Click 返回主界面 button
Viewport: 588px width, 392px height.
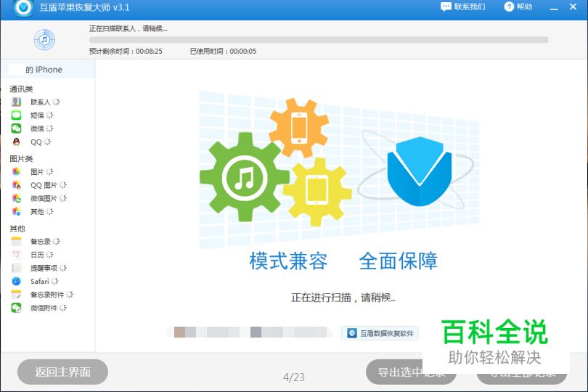pyautogui.click(x=62, y=372)
